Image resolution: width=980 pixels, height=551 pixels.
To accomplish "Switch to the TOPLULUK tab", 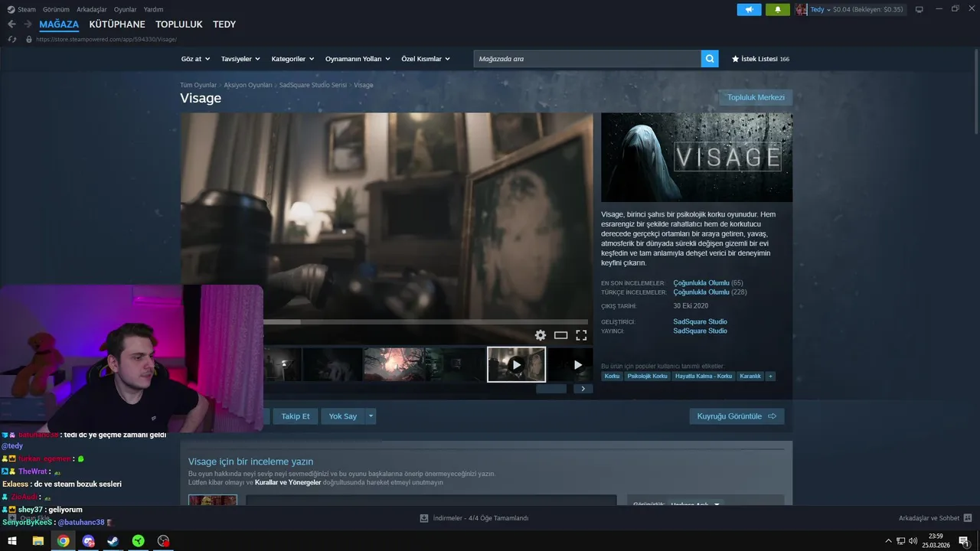I will [x=179, y=24].
